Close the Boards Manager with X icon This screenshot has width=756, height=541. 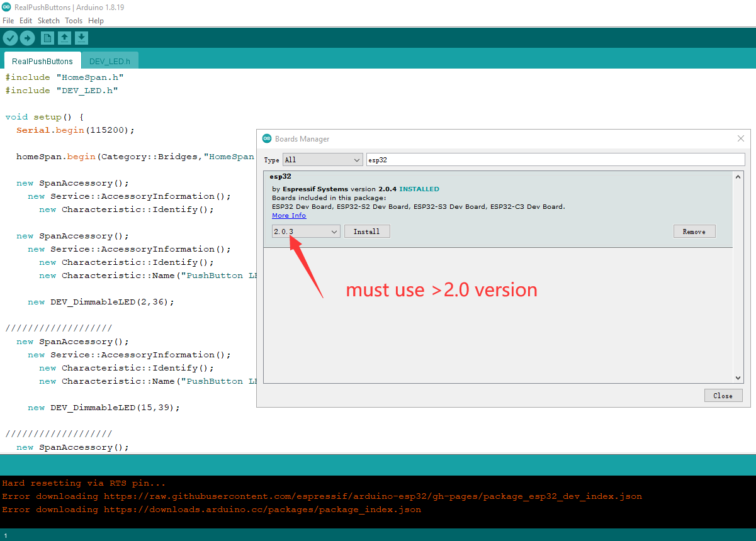click(x=741, y=138)
